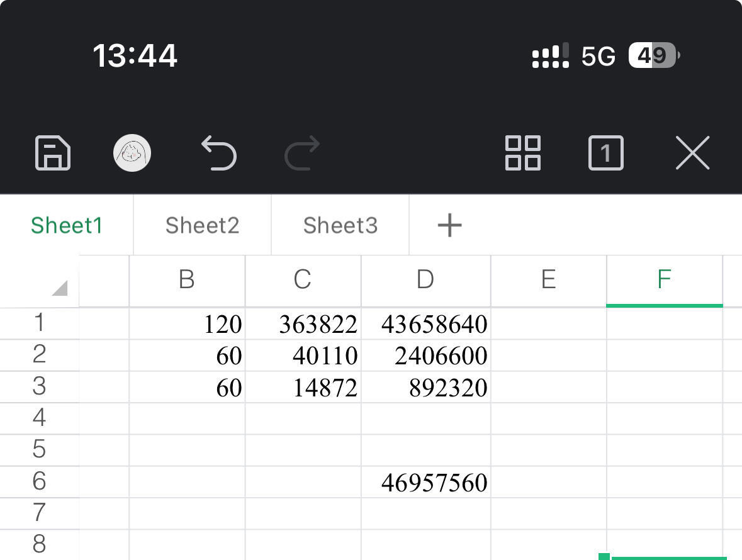Screen dimensions: 742x560
Task: Select cell containing 2406600
Action: pyautogui.click(x=426, y=356)
